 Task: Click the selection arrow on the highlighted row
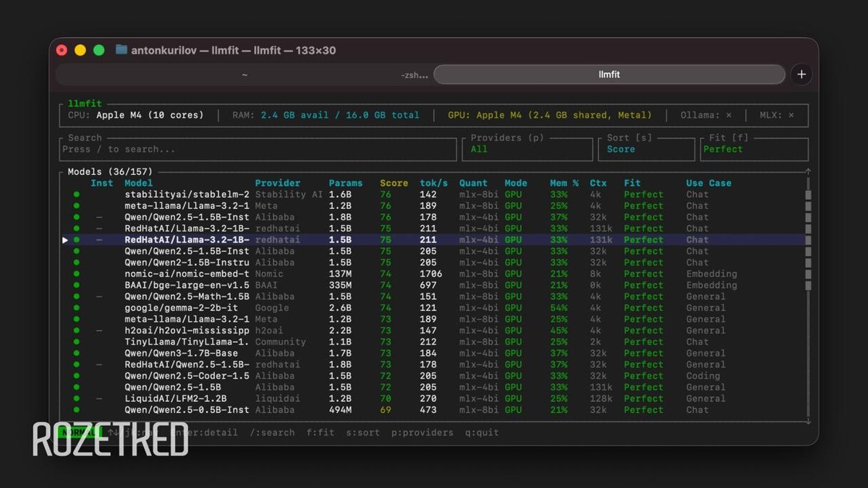pyautogui.click(x=65, y=240)
